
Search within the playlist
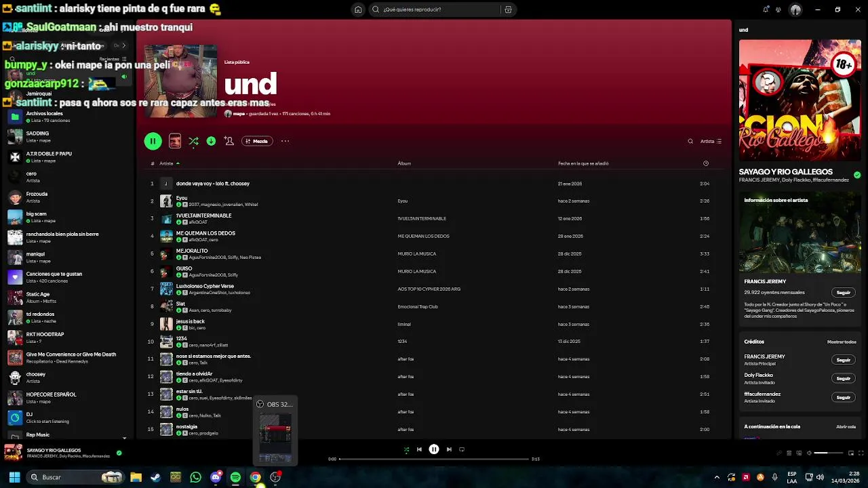(x=690, y=141)
